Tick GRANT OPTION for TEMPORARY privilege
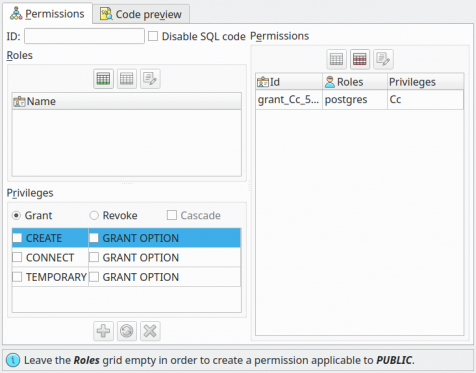476x373 pixels. pyautogui.click(x=94, y=277)
